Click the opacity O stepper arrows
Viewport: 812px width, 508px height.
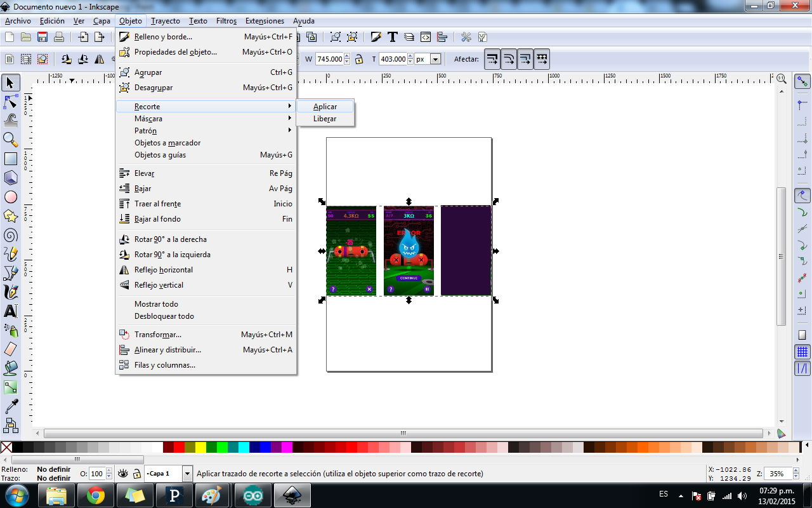pyautogui.click(x=108, y=474)
